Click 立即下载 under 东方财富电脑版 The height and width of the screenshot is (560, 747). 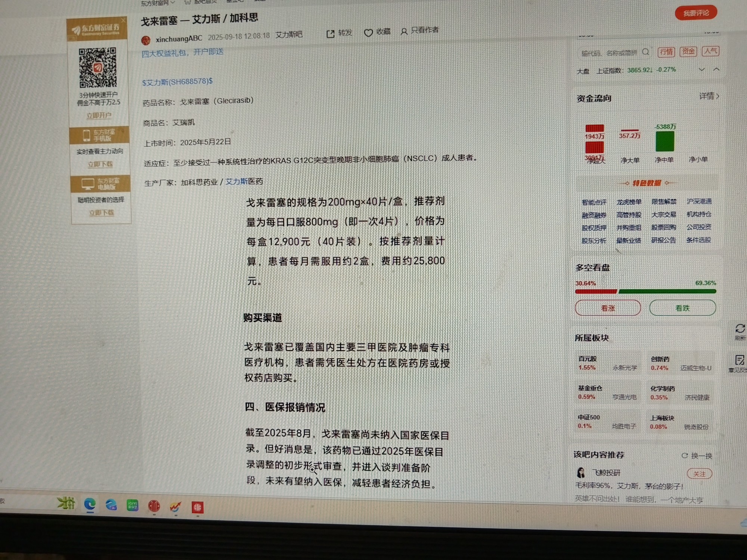click(101, 213)
